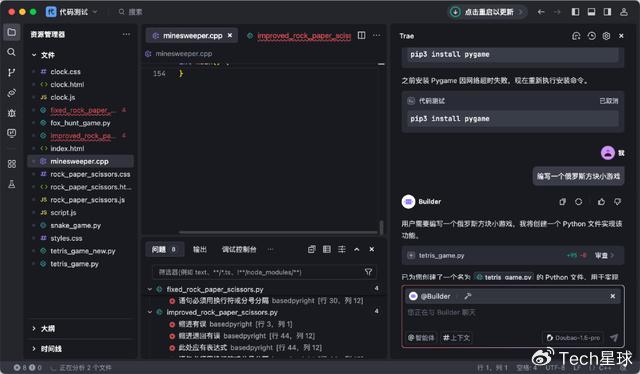The width and height of the screenshot is (640, 374).
Task: Click the filter funnel icon in problems panel
Action: (368, 272)
